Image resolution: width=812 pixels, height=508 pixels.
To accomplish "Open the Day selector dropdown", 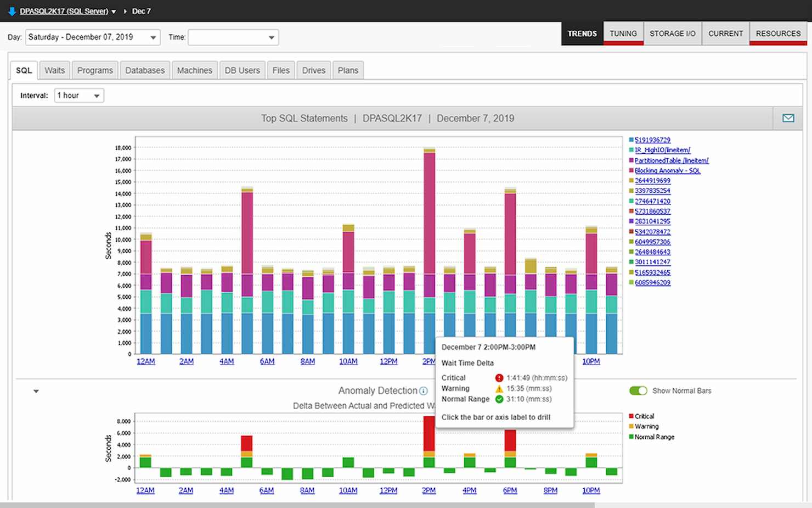I will tap(153, 37).
